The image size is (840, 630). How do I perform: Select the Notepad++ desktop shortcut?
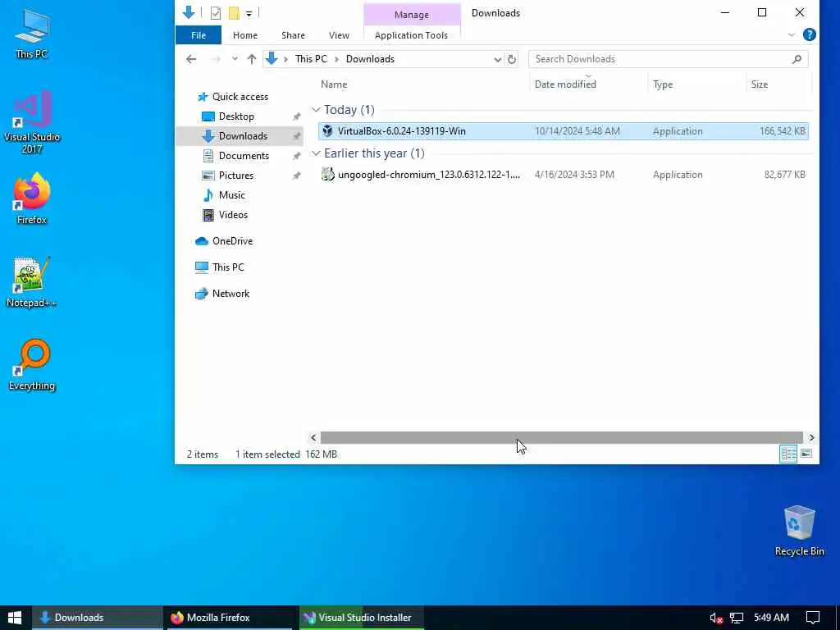[32, 282]
